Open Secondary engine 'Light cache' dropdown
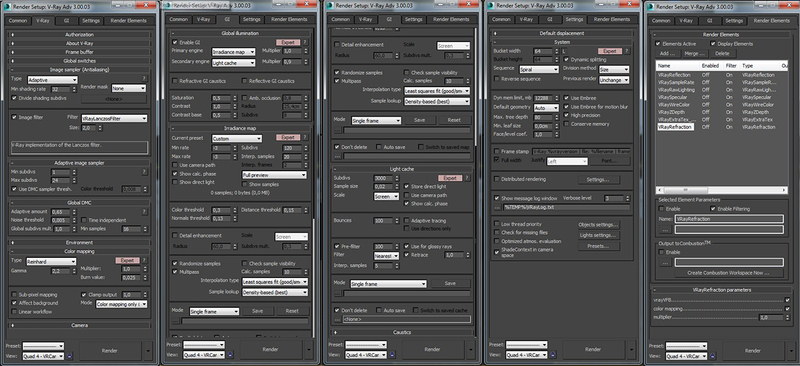Screen dimensions: 800x366 234,63
